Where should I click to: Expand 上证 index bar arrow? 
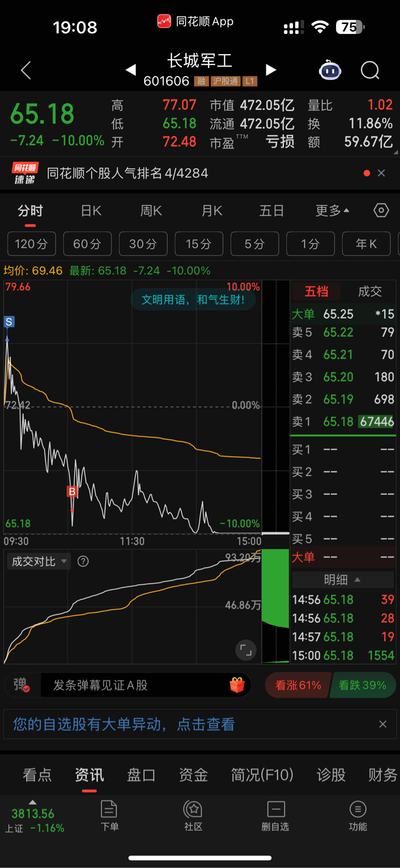coord(32,802)
